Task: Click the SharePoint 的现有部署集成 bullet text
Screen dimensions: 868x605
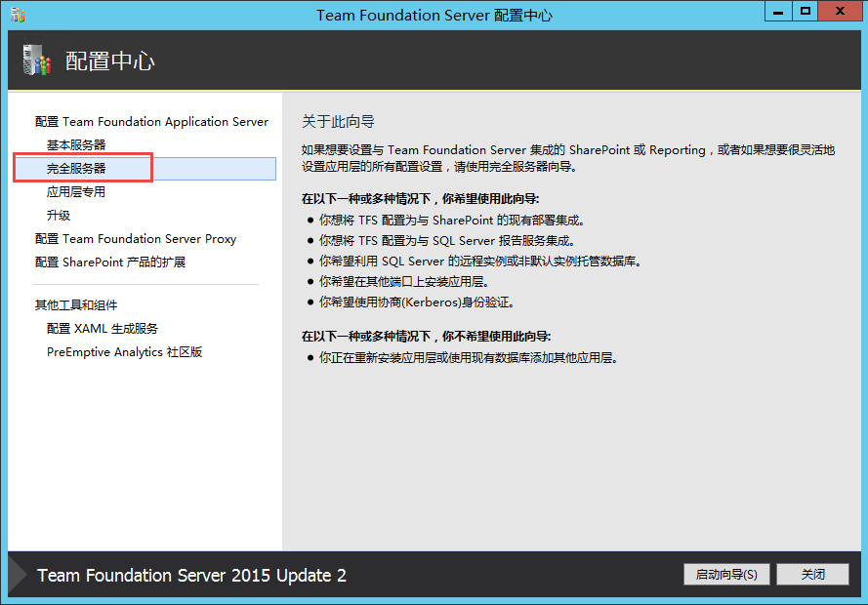Action: [x=451, y=221]
